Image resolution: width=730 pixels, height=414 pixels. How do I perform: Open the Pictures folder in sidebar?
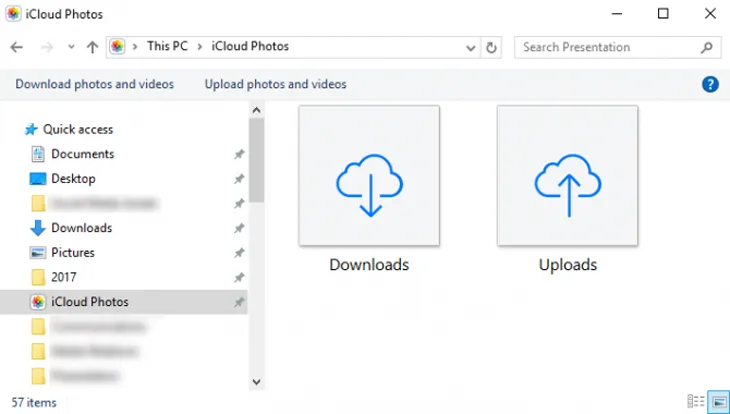click(x=73, y=253)
